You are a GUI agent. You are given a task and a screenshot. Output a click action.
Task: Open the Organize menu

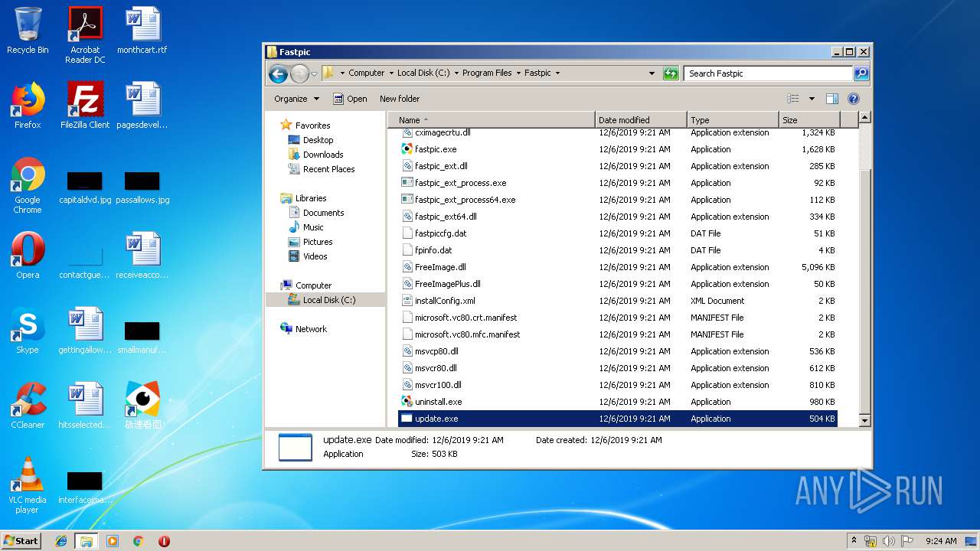tap(297, 99)
